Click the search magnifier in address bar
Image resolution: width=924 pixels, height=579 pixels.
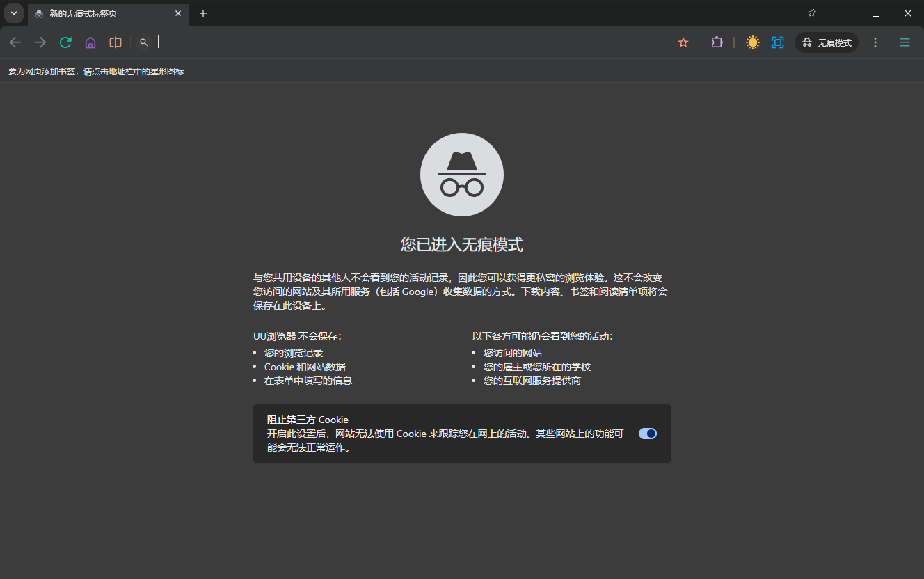click(x=144, y=42)
